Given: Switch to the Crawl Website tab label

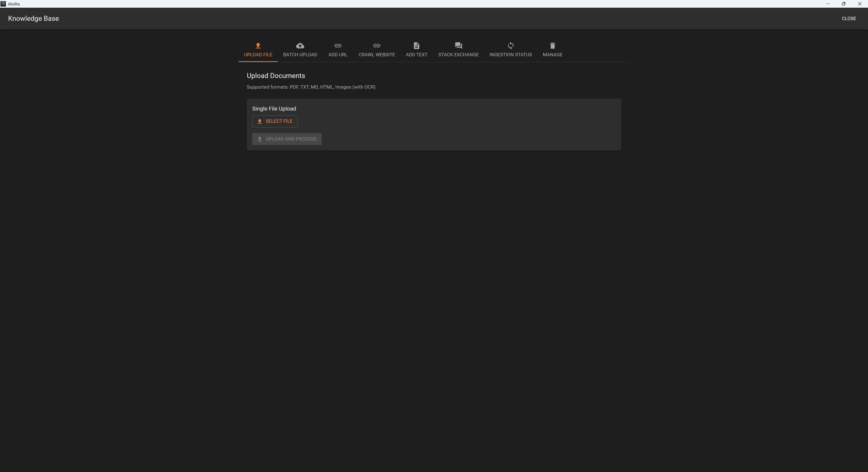Looking at the screenshot, I should point(376,54).
